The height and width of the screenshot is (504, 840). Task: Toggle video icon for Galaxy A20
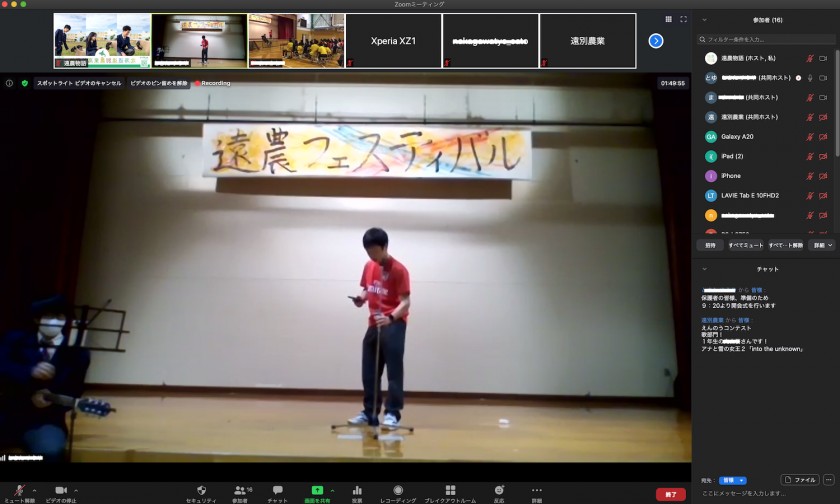823,137
